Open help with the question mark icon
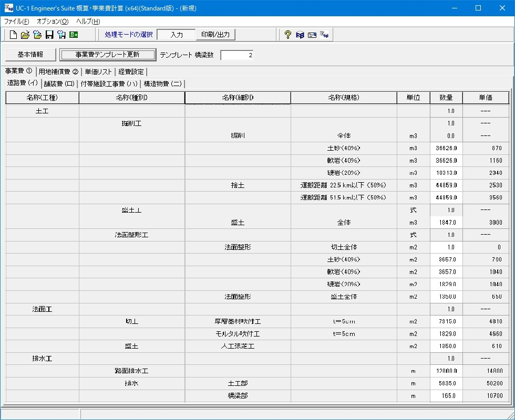515x420 pixels. point(288,35)
